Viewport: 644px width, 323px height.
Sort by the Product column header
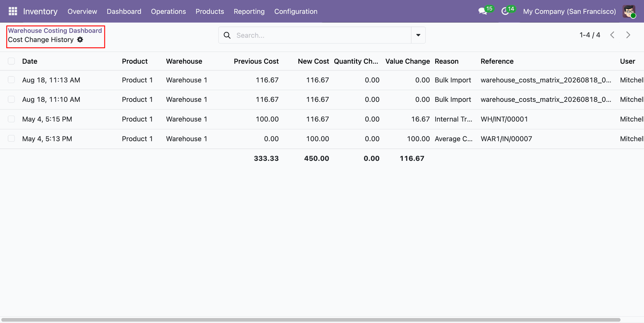coord(135,61)
